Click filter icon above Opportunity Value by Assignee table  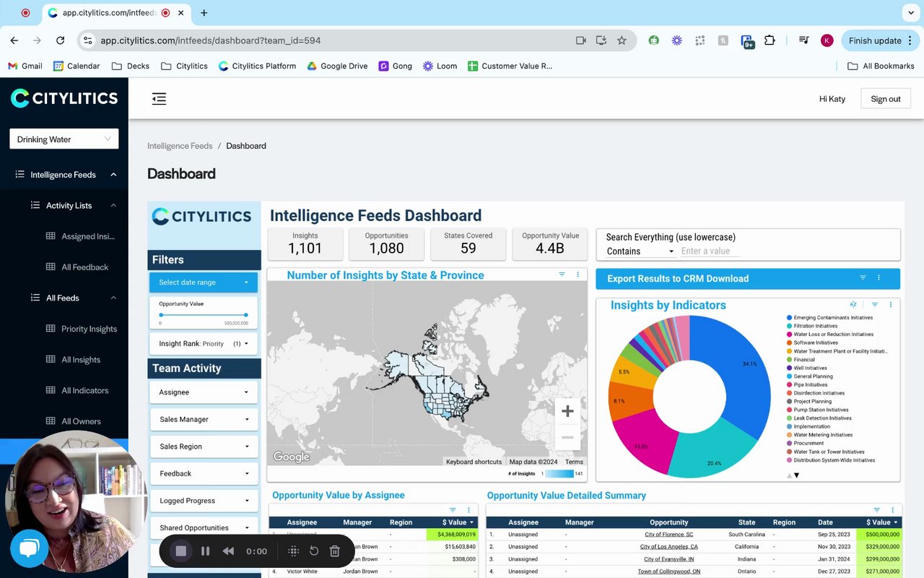[453, 510]
